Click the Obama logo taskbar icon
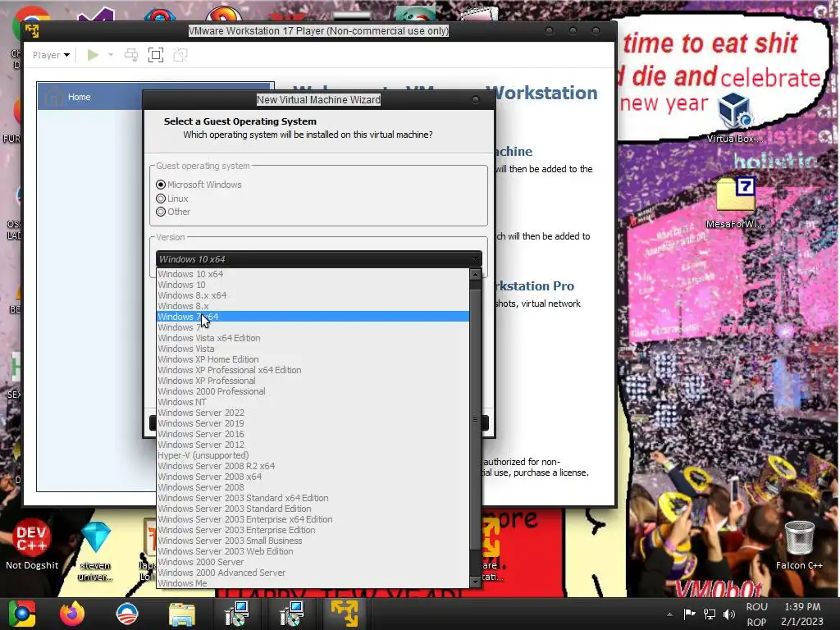Screen dimensions: 840x630 pos(127,614)
